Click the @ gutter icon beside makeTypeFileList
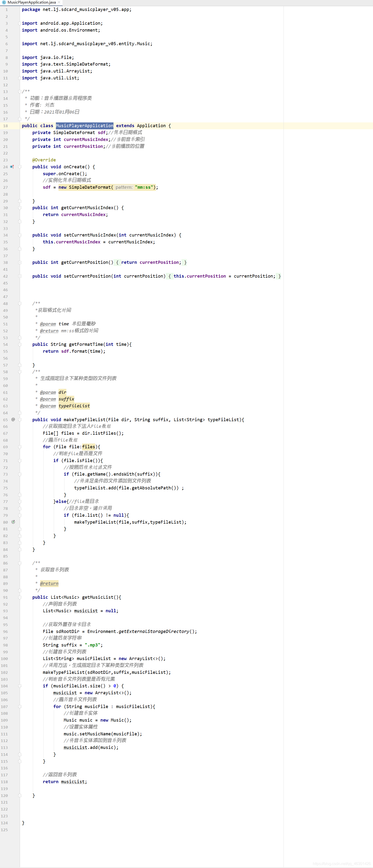This screenshot has height=868, width=373. [x=13, y=420]
